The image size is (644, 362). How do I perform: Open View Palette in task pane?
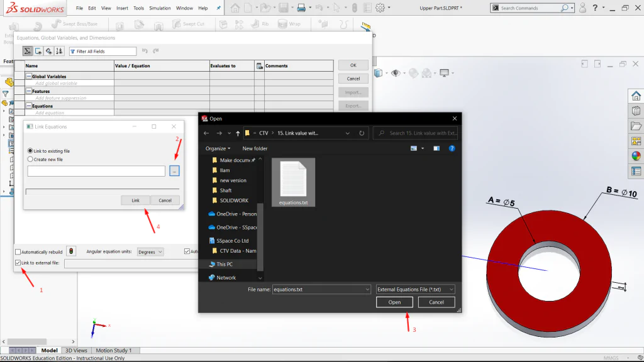coord(636,141)
